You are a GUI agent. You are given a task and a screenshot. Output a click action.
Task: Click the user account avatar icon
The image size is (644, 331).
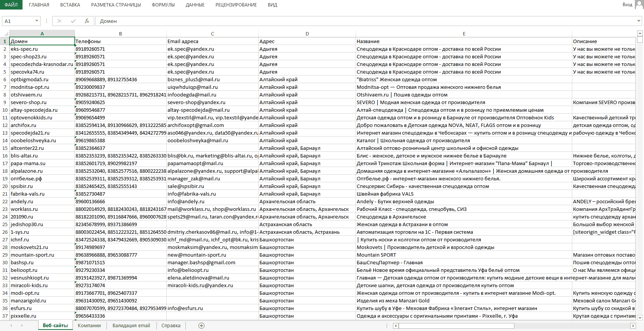pos(639,5)
